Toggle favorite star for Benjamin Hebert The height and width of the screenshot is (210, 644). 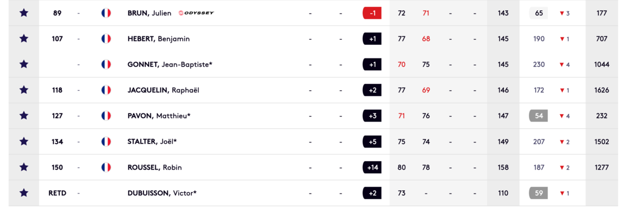24,39
